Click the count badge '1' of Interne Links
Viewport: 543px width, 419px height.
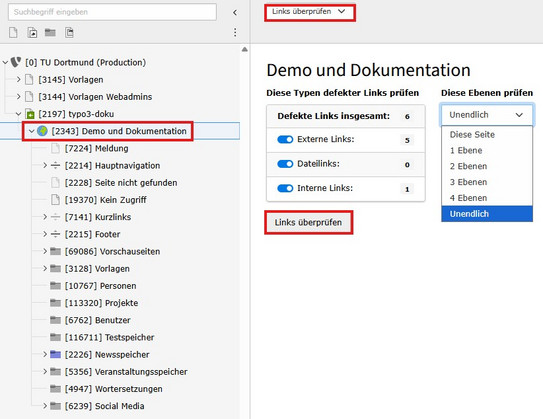pos(407,189)
